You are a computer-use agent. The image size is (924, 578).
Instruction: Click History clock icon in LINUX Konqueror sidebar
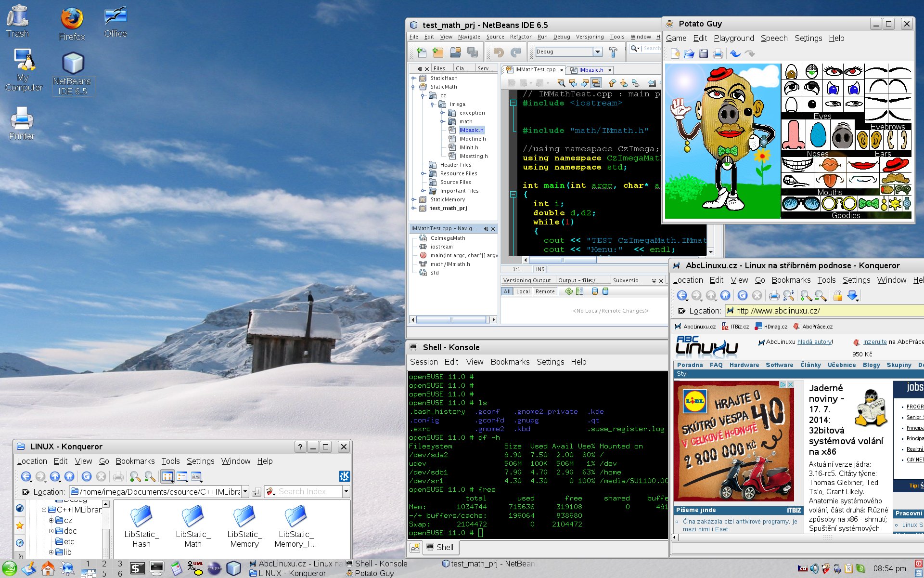pyautogui.click(x=20, y=542)
